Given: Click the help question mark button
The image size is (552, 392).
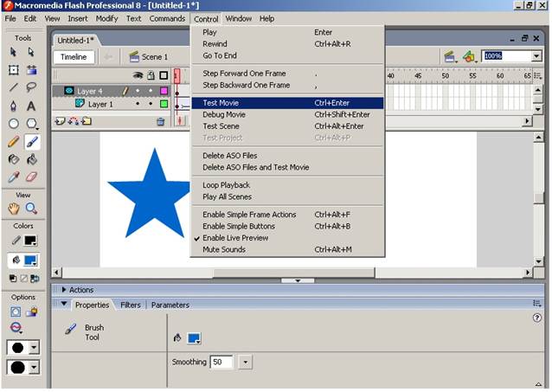Looking at the screenshot, I should (x=537, y=318).
